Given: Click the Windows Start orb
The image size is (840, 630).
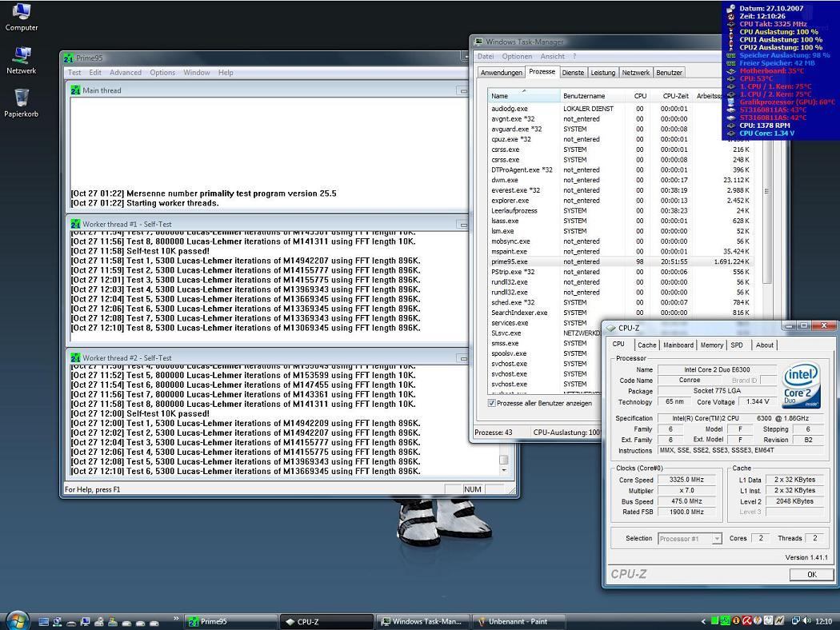Looking at the screenshot, I should coord(17,621).
